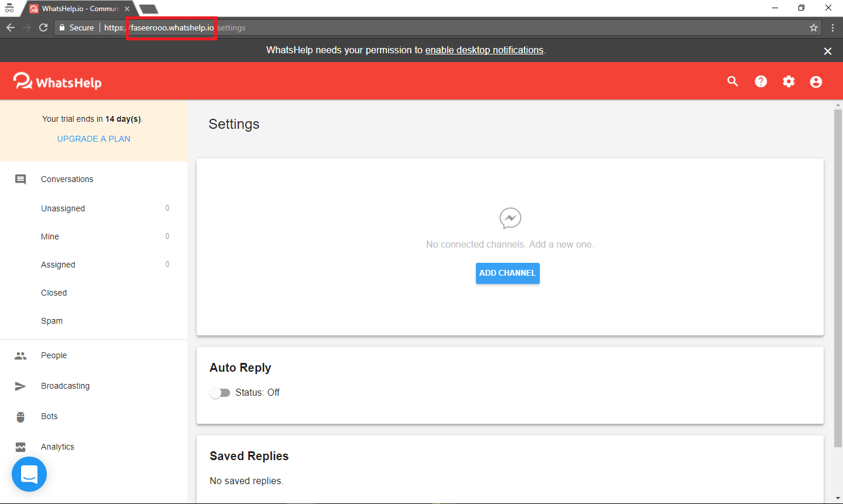
Task: Click the Saved Replies heading
Action: click(x=249, y=456)
